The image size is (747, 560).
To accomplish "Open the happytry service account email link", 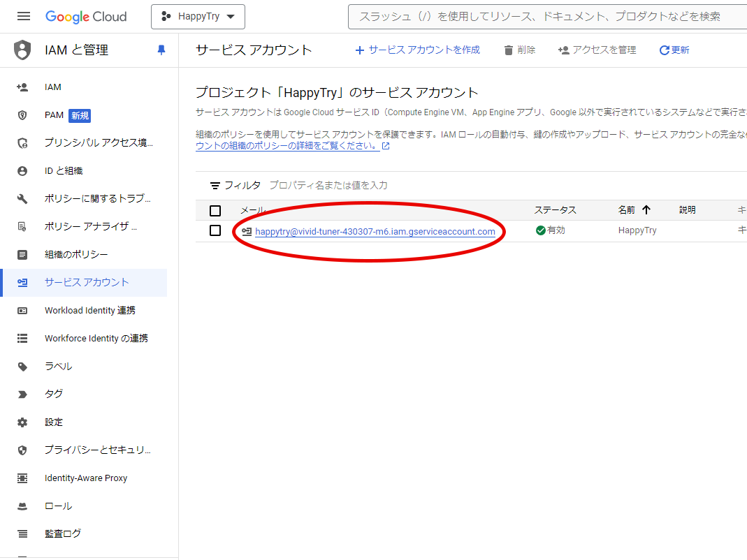I will [x=375, y=232].
